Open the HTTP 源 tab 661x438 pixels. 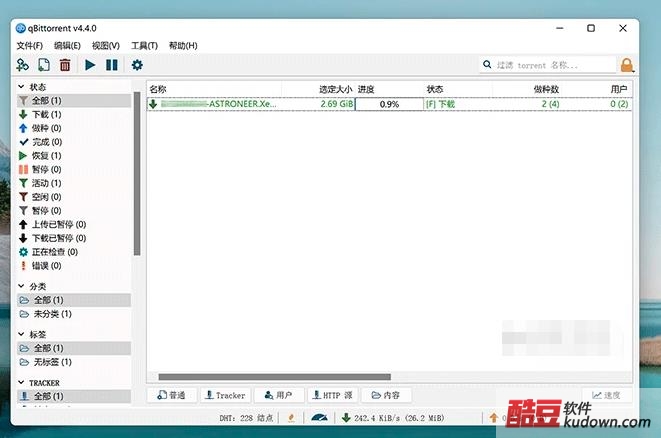click(x=333, y=395)
